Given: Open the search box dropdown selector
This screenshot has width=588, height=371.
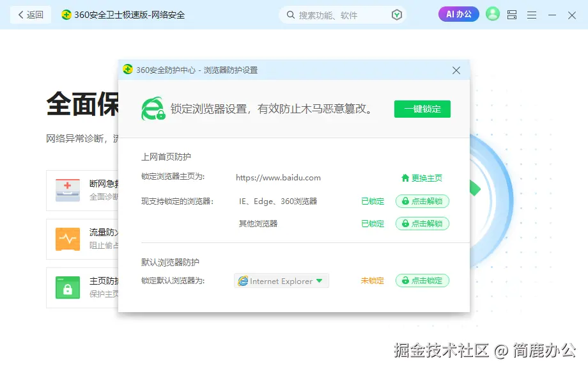Looking at the screenshot, I should pyautogui.click(x=396, y=14).
